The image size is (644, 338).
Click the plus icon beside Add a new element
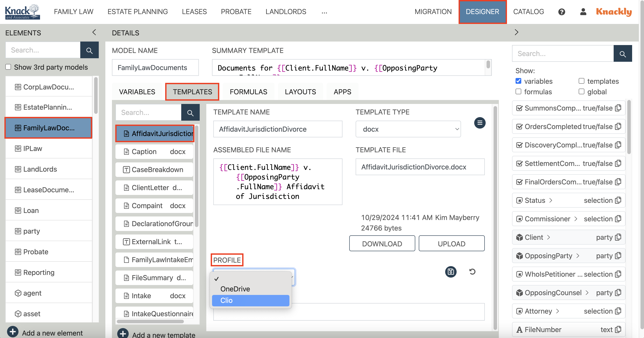(x=13, y=332)
